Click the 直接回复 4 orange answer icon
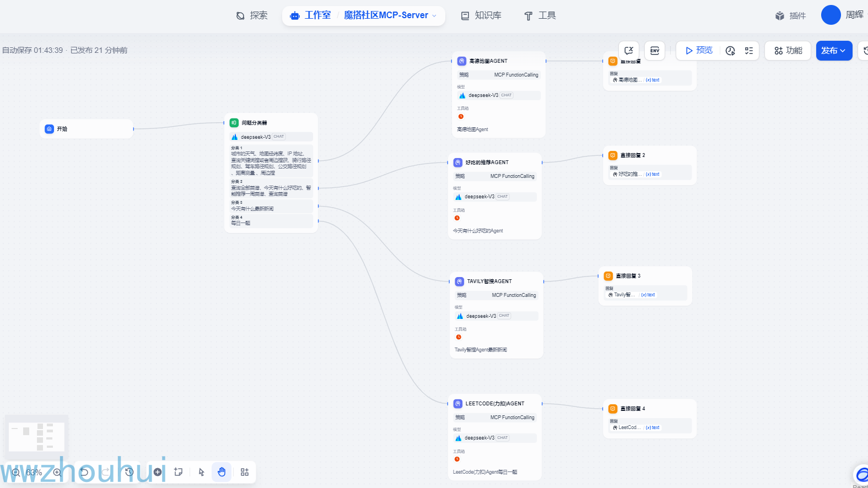 [x=613, y=409]
